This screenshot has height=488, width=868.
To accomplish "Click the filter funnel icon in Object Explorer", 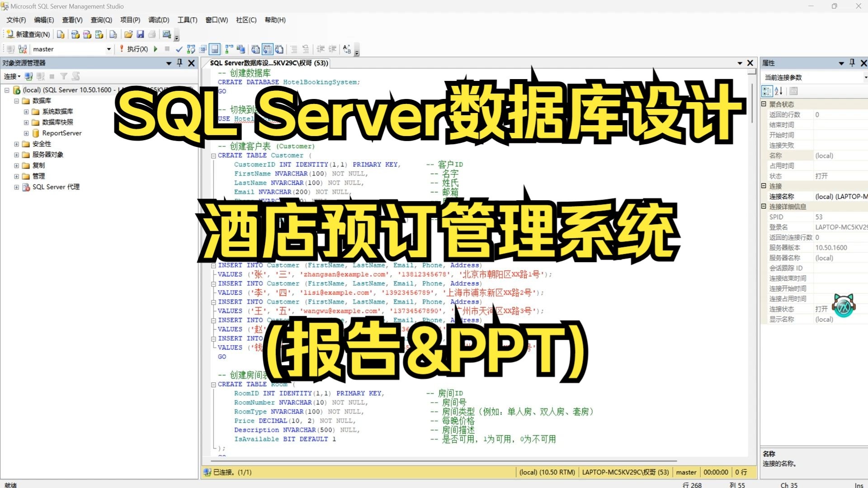I will (64, 76).
